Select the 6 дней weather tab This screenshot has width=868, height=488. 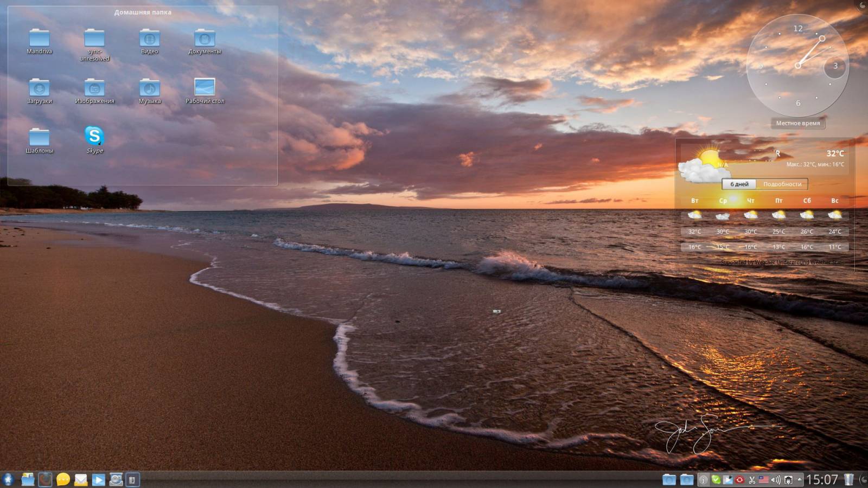tap(739, 184)
